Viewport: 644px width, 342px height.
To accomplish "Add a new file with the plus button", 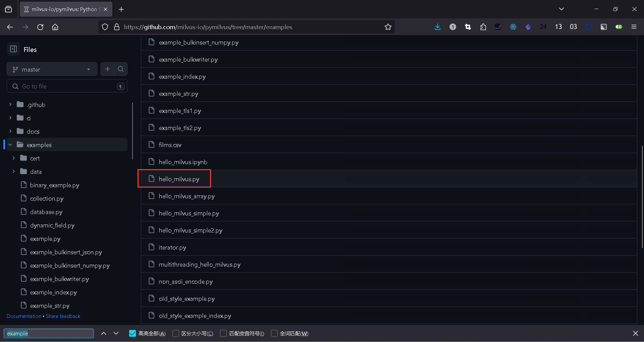I will [107, 69].
